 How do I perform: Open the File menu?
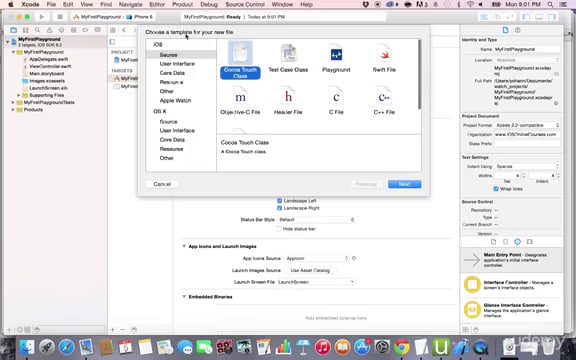click(x=51, y=4)
